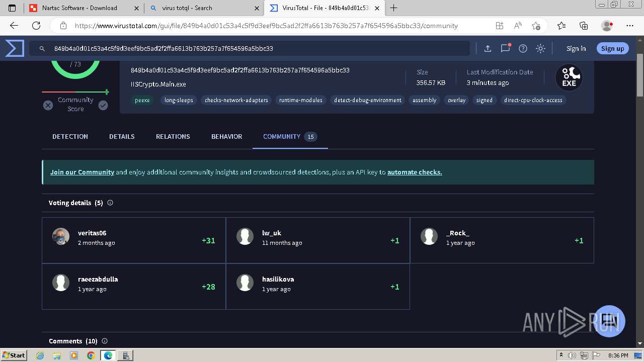The width and height of the screenshot is (644, 362).
Task: Click the detect-debug-environment tag
Action: point(368,100)
